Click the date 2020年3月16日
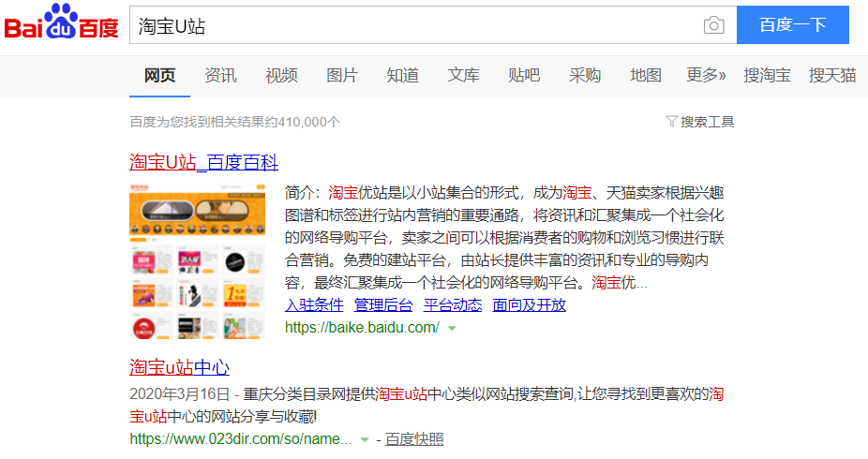868x459 pixels. (179, 394)
